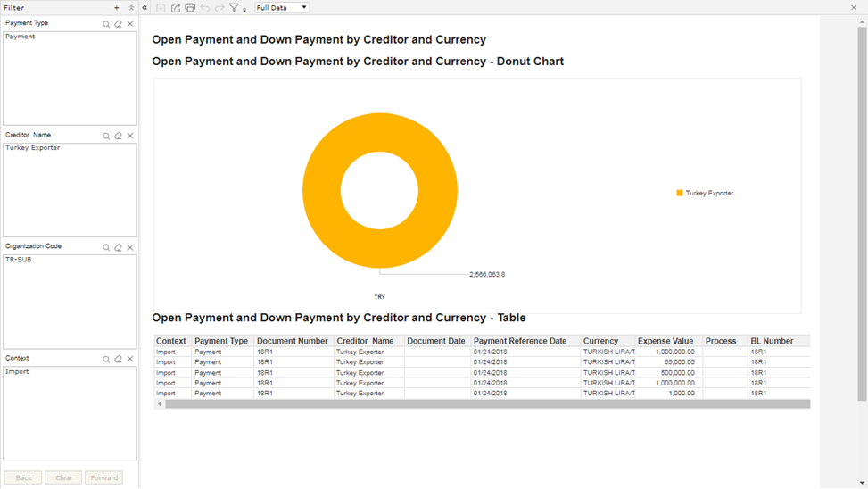Open the funnel filter icon menu

237,8
